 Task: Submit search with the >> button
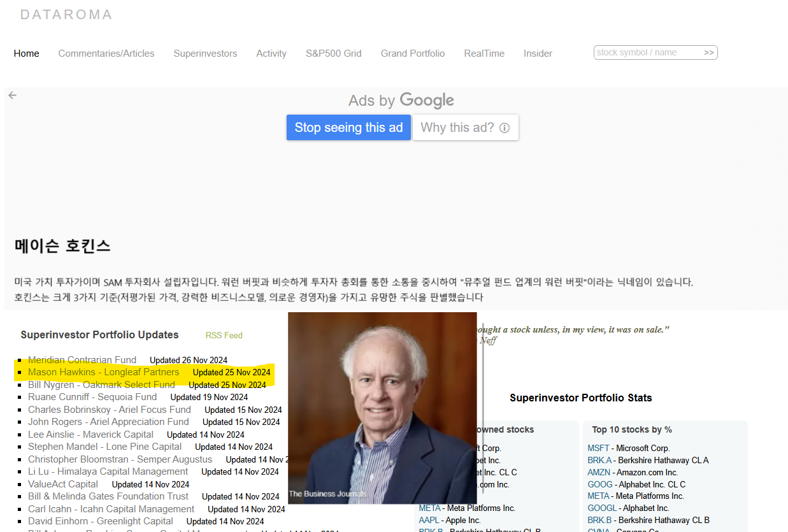(x=708, y=53)
